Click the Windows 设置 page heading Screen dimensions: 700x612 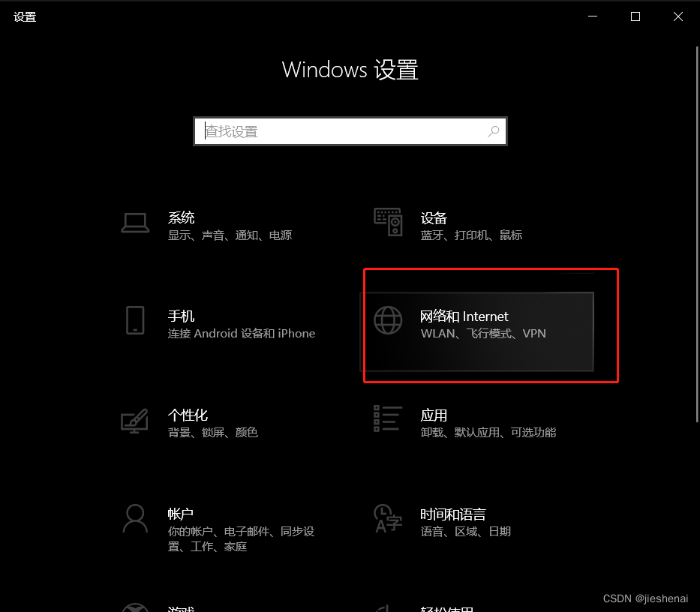point(350,70)
